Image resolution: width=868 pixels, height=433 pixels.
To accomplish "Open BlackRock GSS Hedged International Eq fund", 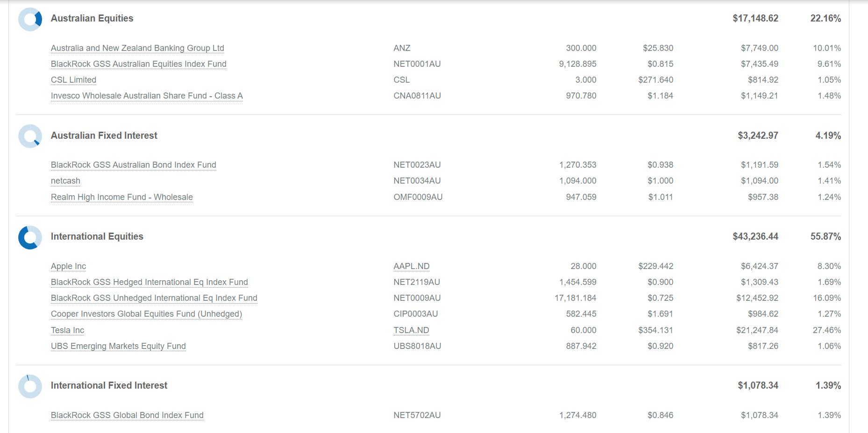I will point(149,282).
